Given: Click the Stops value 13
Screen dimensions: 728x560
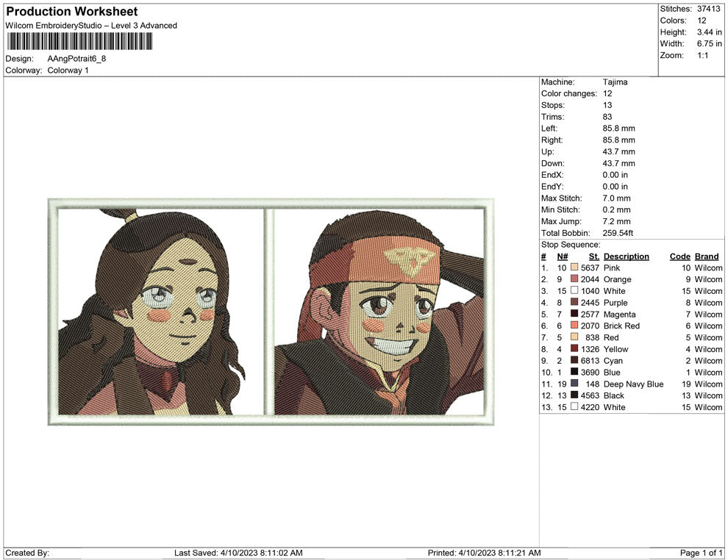Looking at the screenshot, I should pos(607,105).
